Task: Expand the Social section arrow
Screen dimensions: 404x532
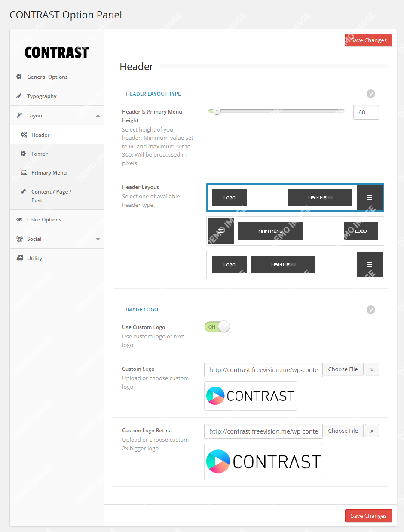Action: pos(98,239)
